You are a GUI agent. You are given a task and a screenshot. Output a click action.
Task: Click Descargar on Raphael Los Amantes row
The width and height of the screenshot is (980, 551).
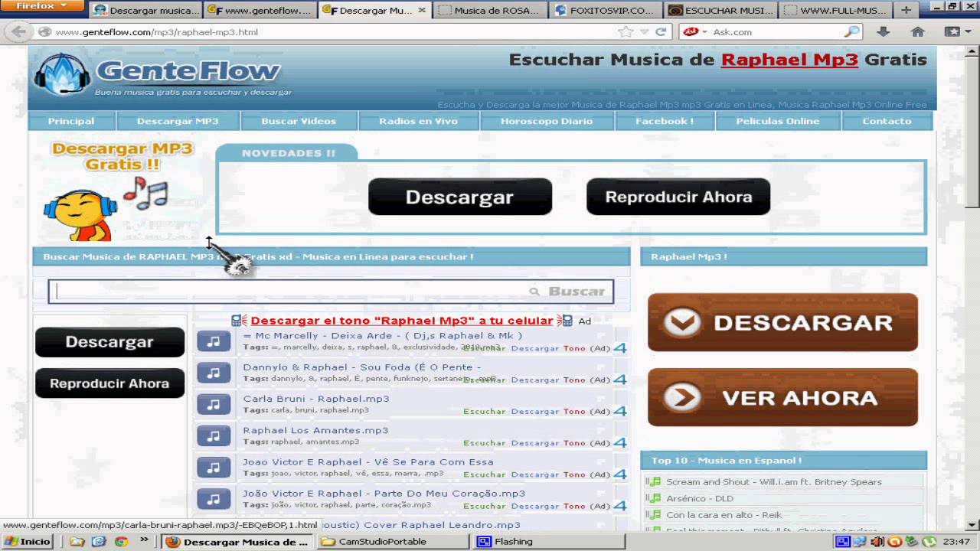click(535, 443)
